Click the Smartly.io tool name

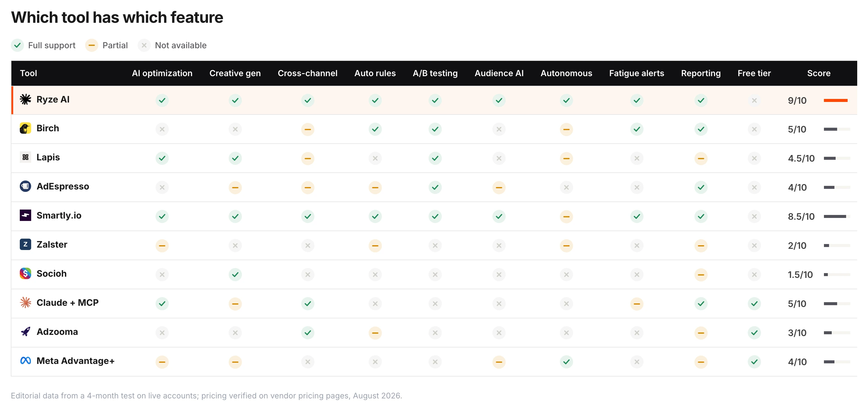(59, 215)
